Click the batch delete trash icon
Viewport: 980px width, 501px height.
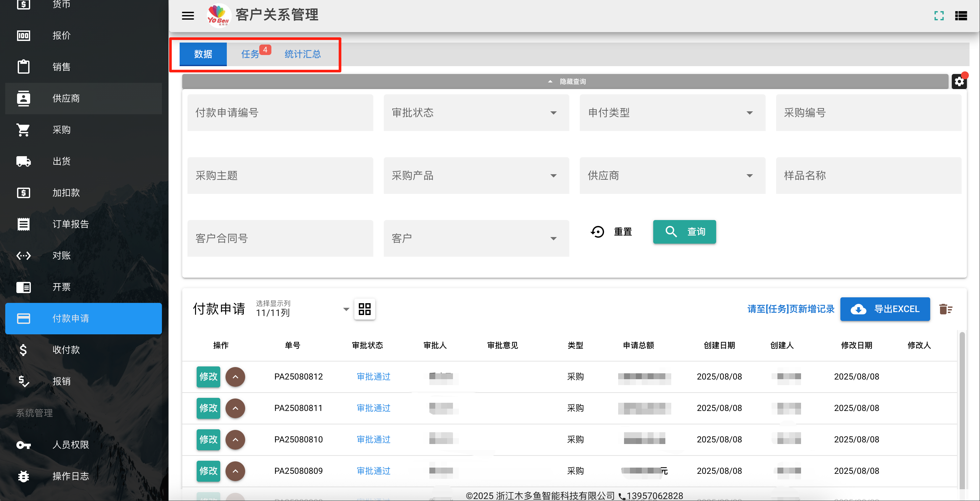945,309
